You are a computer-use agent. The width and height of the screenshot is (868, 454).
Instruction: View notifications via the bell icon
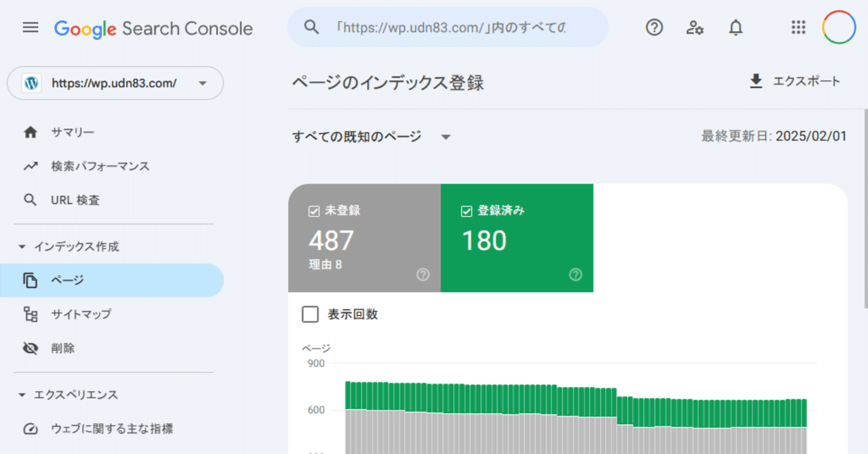click(735, 27)
